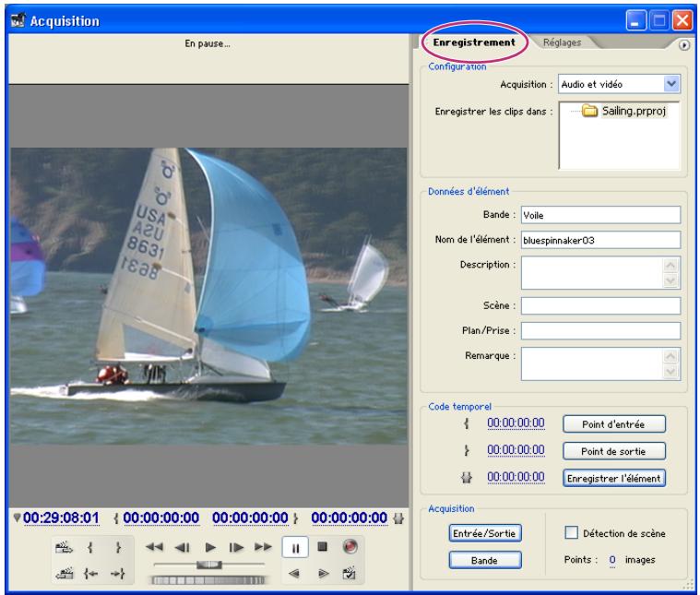This screenshot has width=700, height=595.
Task: Click the Bande field containing Voile
Action: (x=600, y=215)
